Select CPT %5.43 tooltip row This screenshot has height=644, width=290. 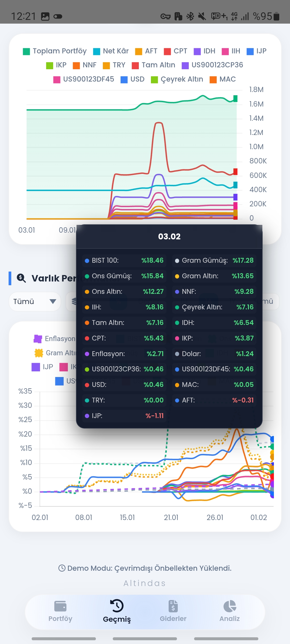point(124,338)
